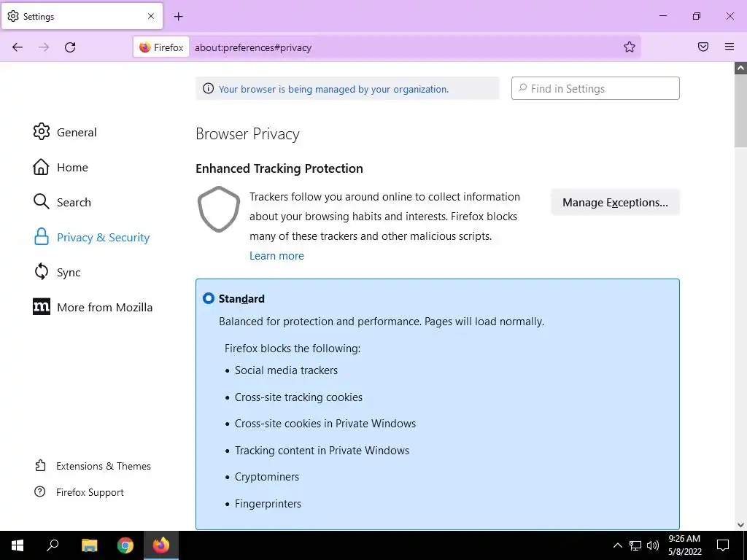Screen dimensions: 747x560
Task: Click the Tracking content in Private Windows item
Action: (x=322, y=450)
